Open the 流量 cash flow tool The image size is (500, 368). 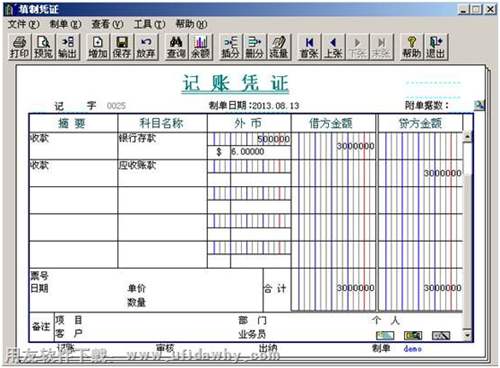279,47
